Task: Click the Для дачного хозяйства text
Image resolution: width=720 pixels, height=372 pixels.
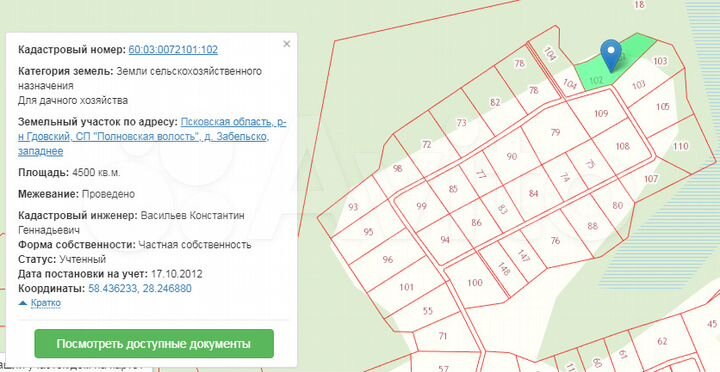Action: [73, 100]
